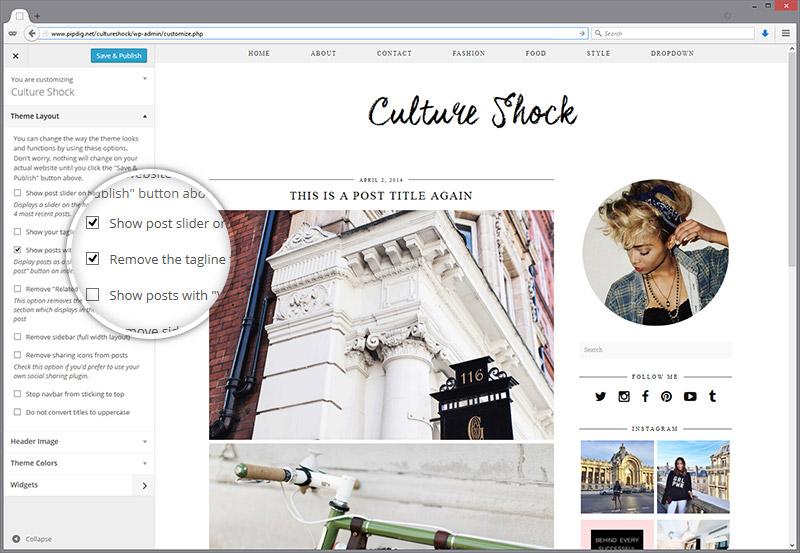This screenshot has width=800, height=553.
Task: Expand the Theme Colors section
Action: [79, 463]
